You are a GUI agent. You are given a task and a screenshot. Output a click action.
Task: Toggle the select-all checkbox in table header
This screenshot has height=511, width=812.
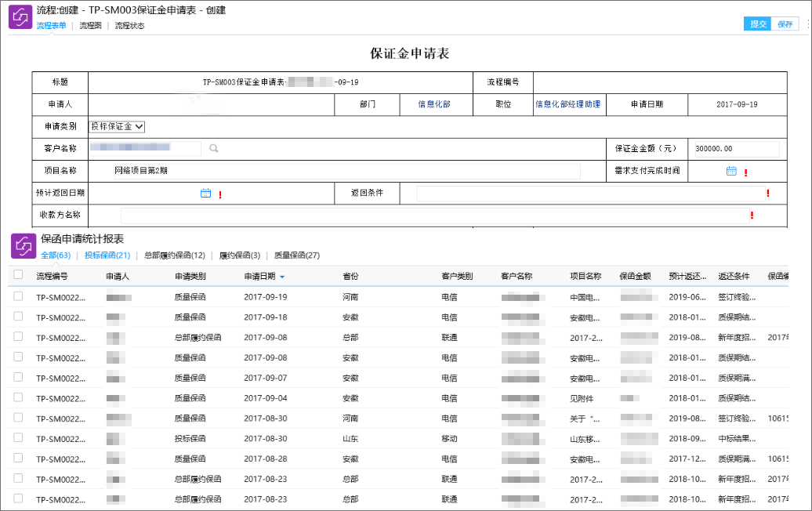[x=18, y=274]
